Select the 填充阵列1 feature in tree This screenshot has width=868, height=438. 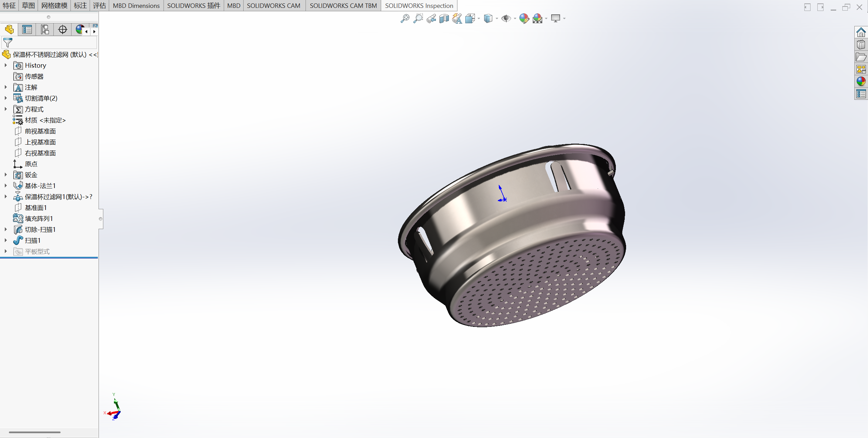click(39, 218)
